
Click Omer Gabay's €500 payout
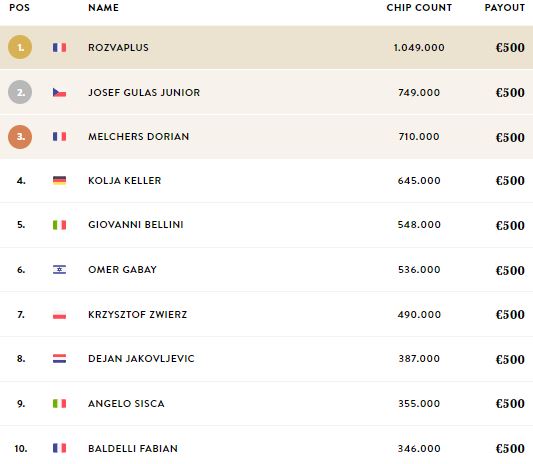coord(510,270)
